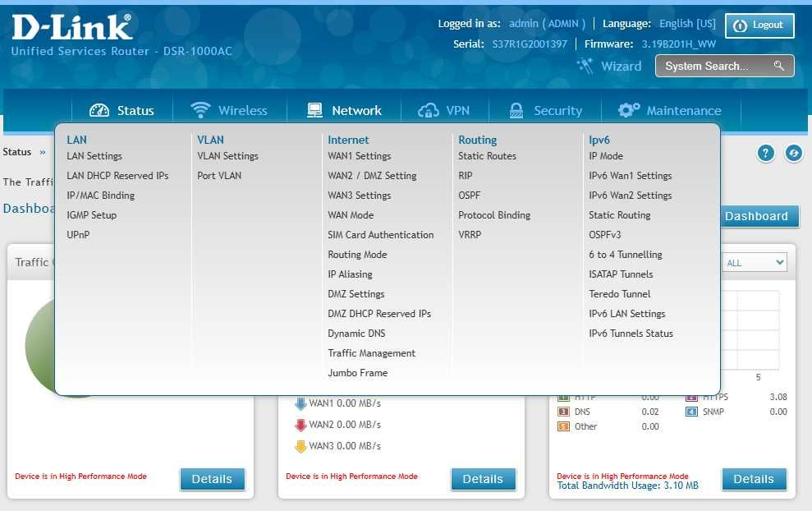
Task: Open Teredo Tunnel
Action: pos(619,294)
